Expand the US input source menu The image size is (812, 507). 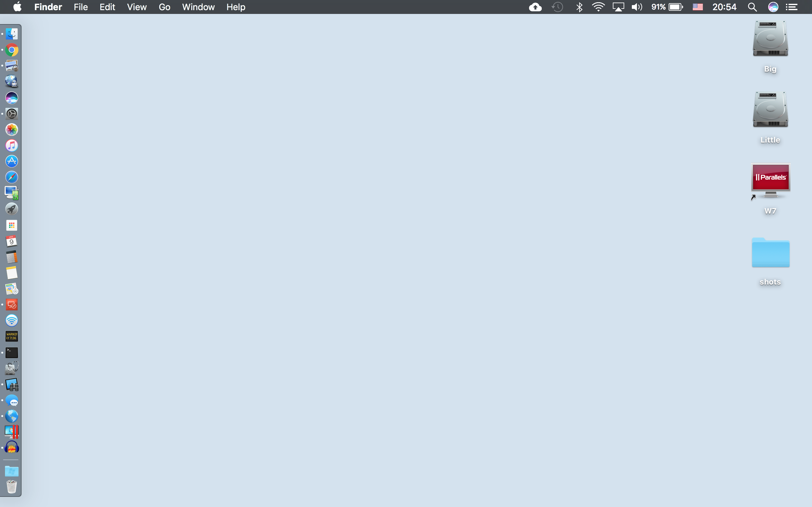click(697, 7)
